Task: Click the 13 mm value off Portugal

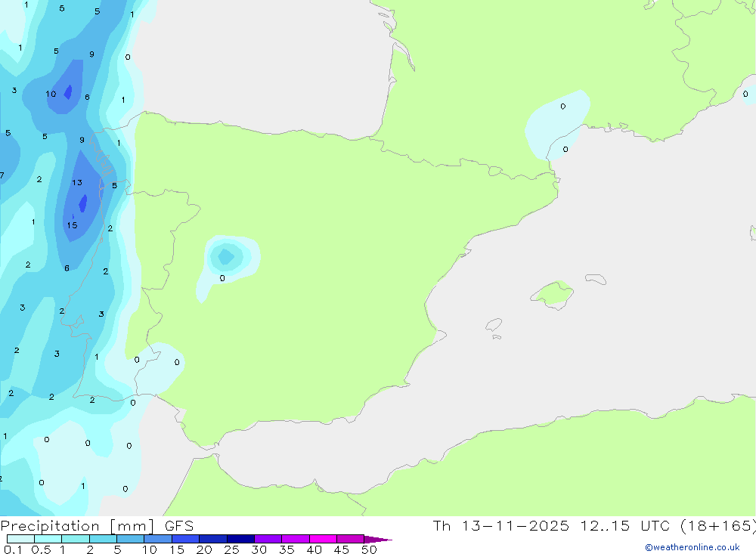Action: [77, 183]
